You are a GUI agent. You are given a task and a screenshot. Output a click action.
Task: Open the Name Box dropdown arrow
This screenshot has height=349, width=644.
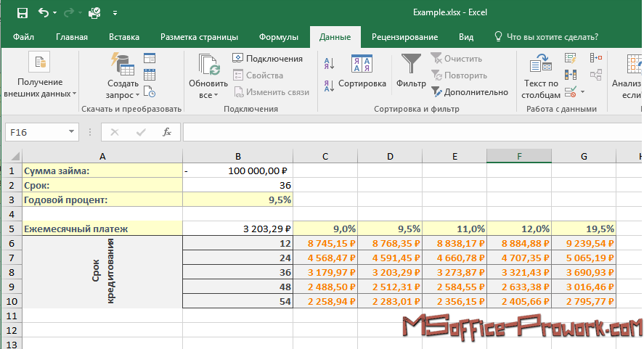(x=71, y=132)
